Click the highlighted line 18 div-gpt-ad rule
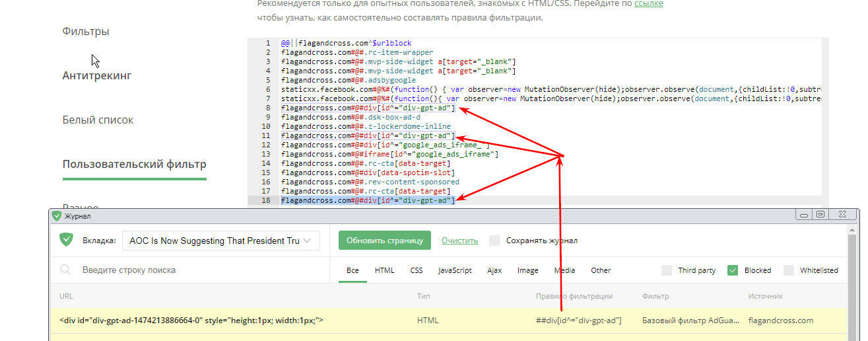Screen dimensions: 868x341 click(368, 200)
